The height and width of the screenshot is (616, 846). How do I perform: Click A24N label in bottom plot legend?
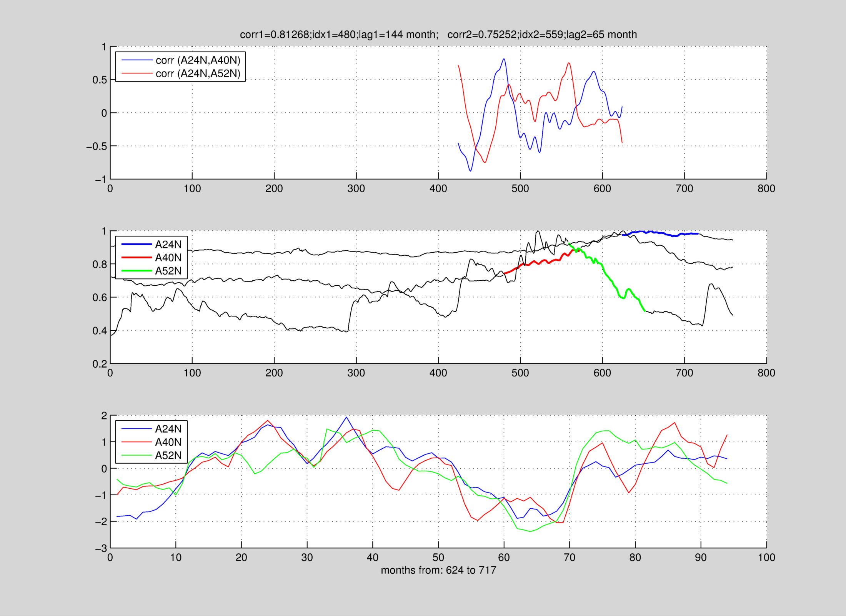[x=168, y=429]
